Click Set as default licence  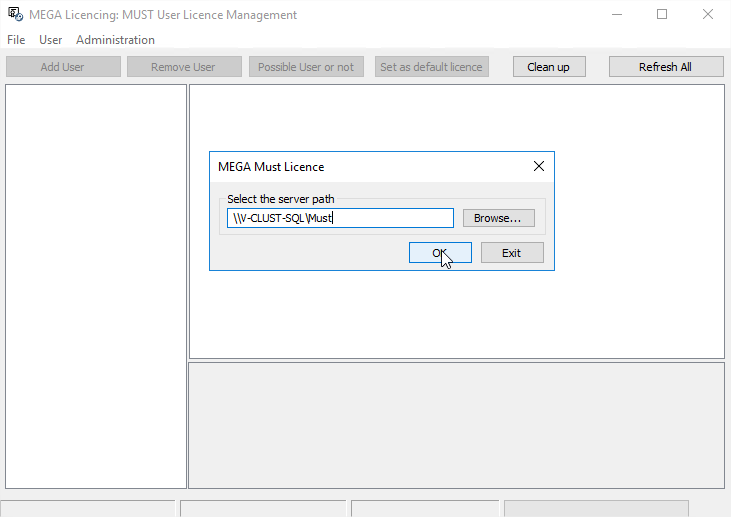click(431, 67)
